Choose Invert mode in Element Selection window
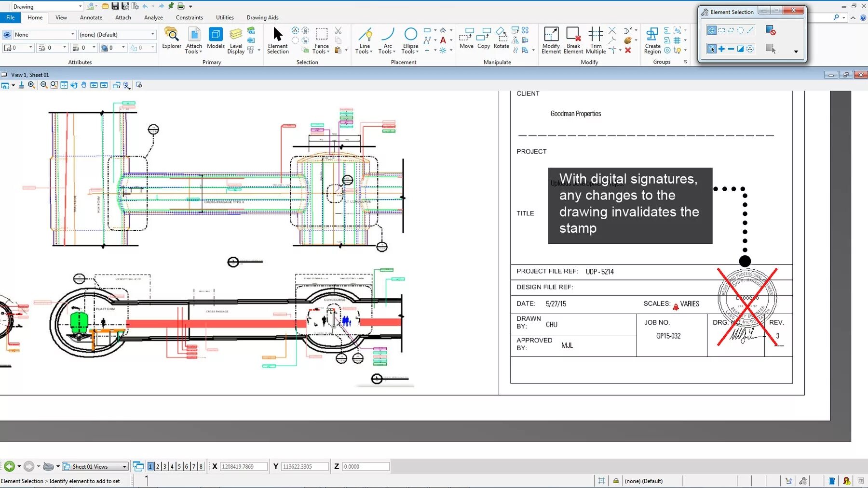The width and height of the screenshot is (868, 488). [741, 49]
